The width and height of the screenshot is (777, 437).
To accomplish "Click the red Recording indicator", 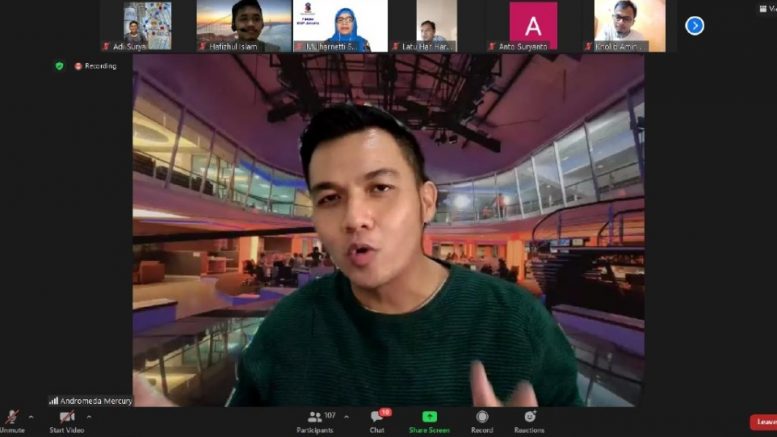I will 96,66.
